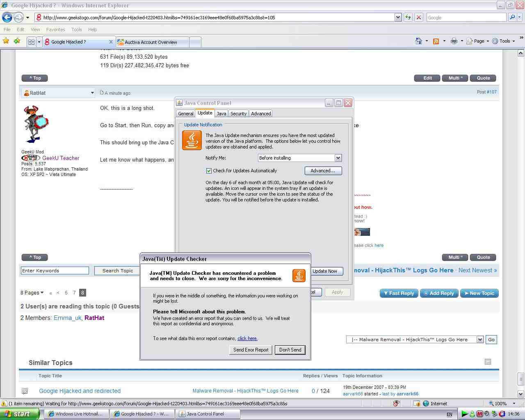Click Send Error Report button

(251, 350)
